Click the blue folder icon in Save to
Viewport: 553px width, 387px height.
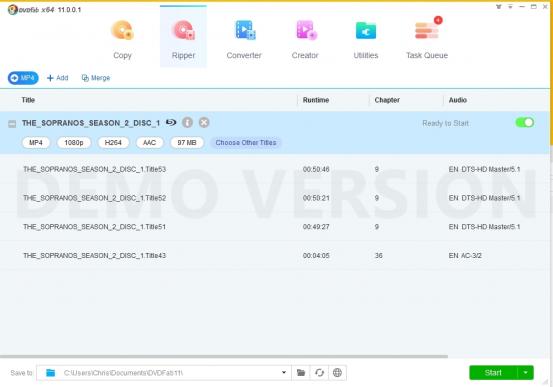click(50, 373)
